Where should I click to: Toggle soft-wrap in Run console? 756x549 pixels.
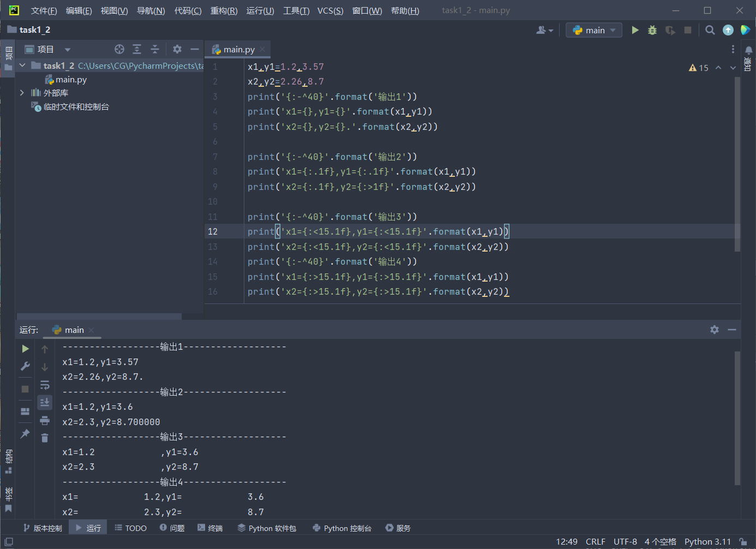pyautogui.click(x=45, y=385)
